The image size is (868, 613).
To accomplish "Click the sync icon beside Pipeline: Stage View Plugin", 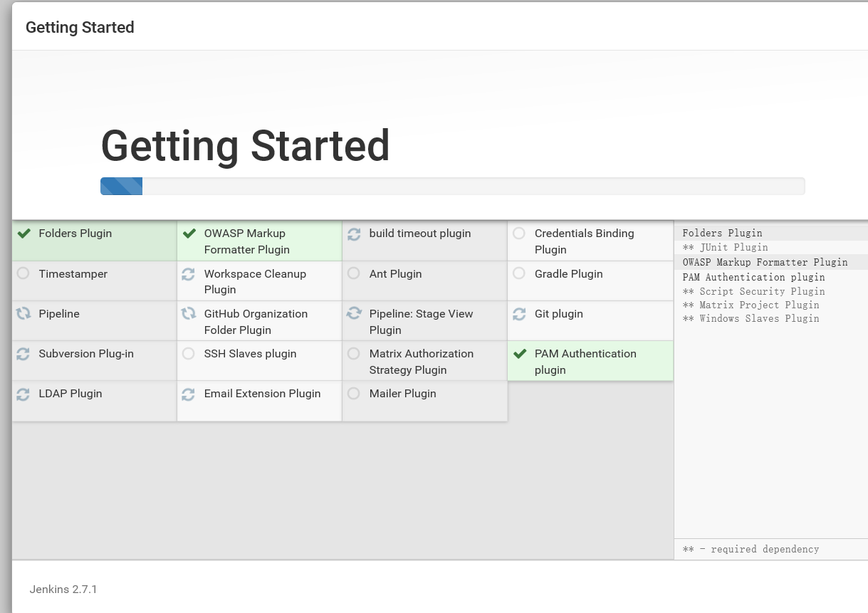I will [x=354, y=313].
